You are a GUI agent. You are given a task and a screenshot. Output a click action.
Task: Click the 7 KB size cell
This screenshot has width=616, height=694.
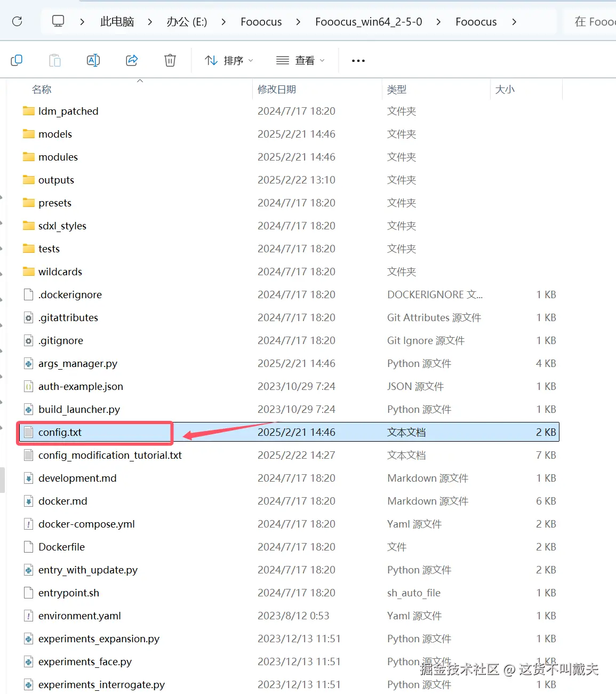tap(546, 455)
